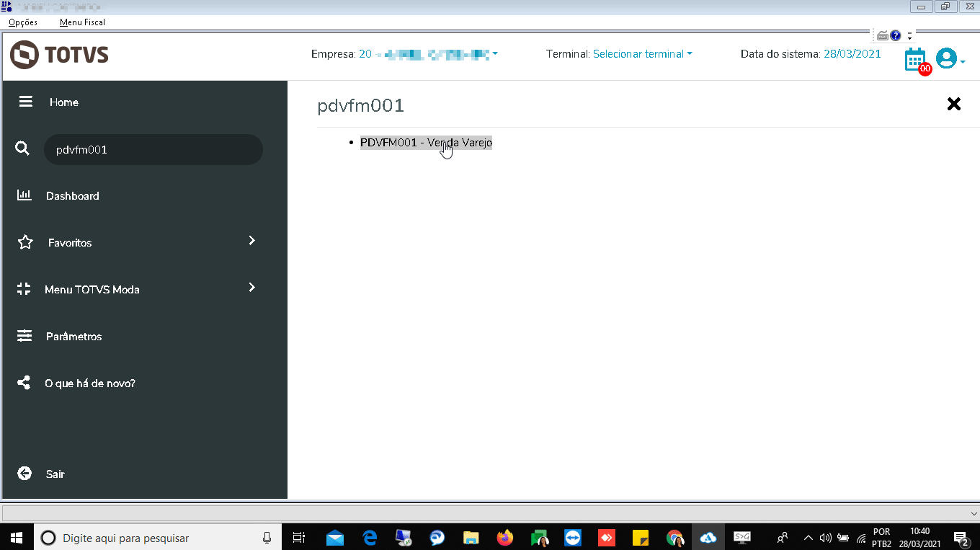
Task: Click Menu TOTVS Moda label
Action: coord(92,290)
